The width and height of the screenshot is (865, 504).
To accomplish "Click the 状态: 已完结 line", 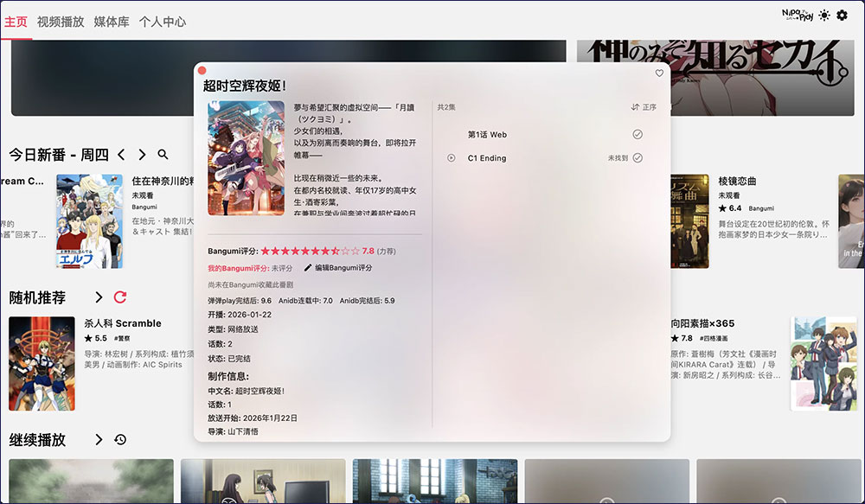I will tap(229, 359).
